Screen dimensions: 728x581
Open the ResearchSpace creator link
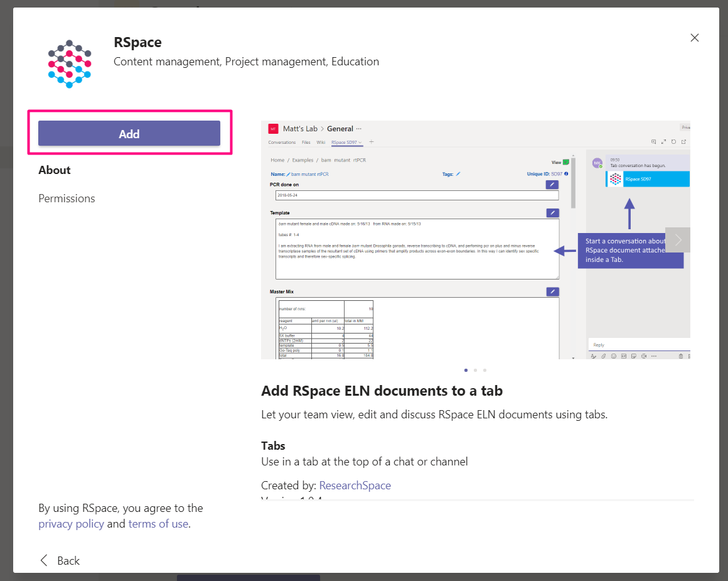click(355, 486)
